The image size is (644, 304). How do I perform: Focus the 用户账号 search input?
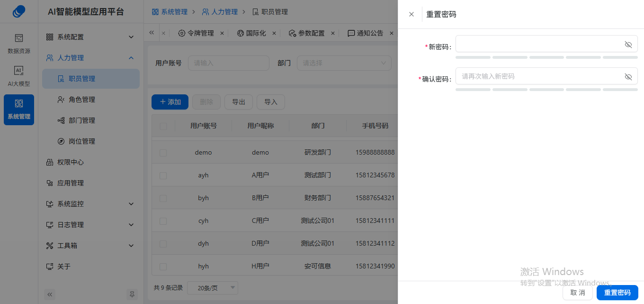click(229, 63)
